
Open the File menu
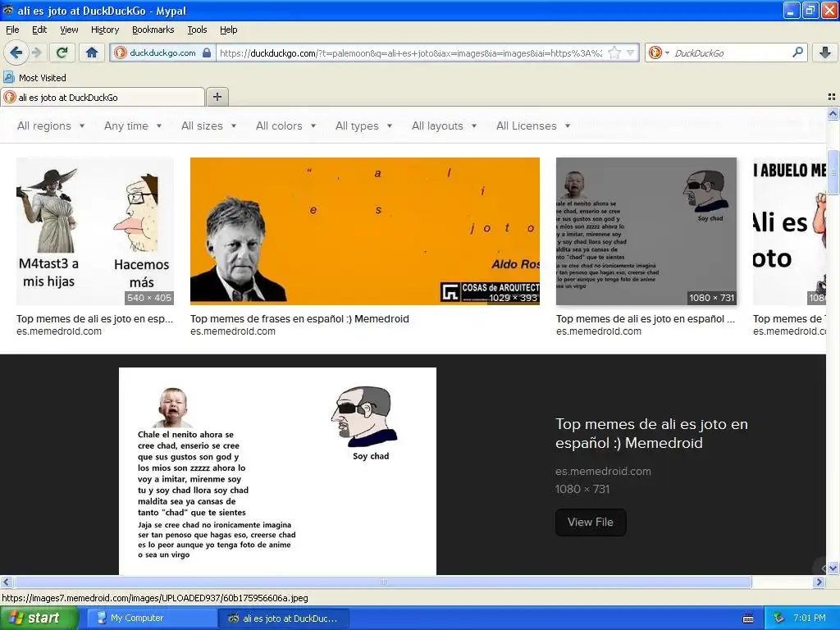coord(12,30)
